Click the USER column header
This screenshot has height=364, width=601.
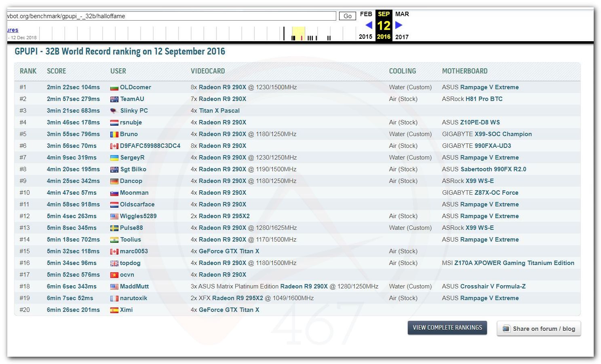coord(118,71)
